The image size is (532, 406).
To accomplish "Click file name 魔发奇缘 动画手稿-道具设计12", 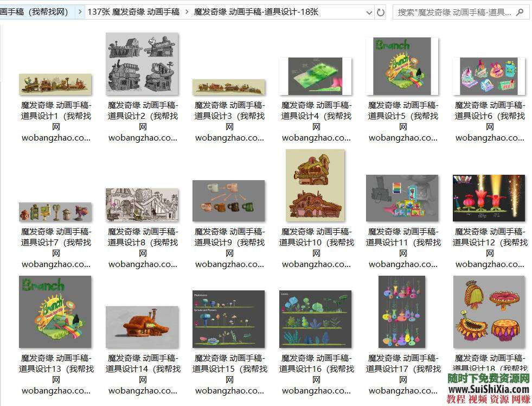I will (x=490, y=248).
